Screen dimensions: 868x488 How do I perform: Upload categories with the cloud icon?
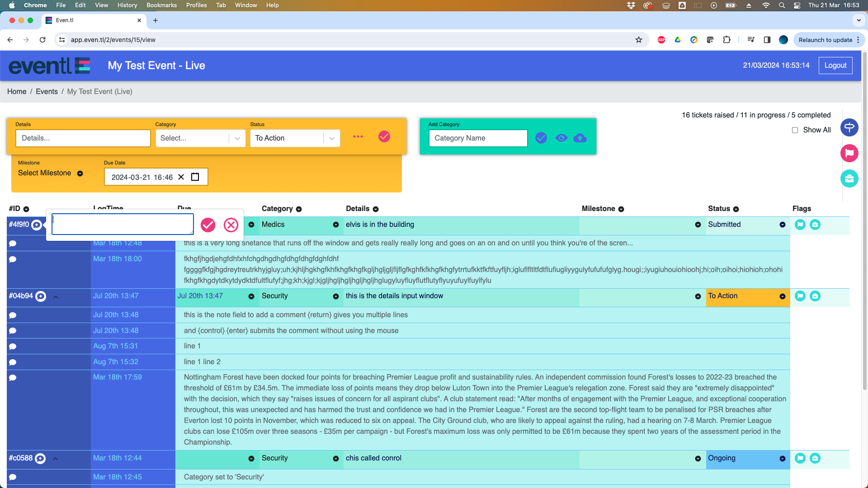pos(580,138)
